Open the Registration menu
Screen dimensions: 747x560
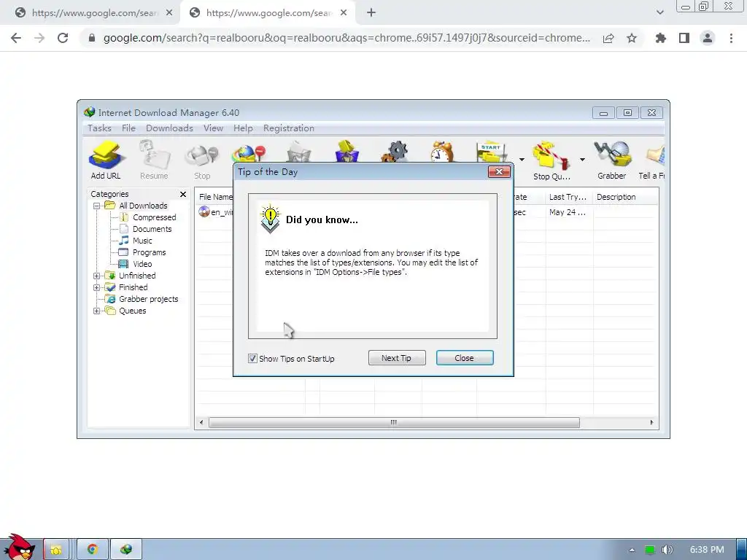[289, 128]
